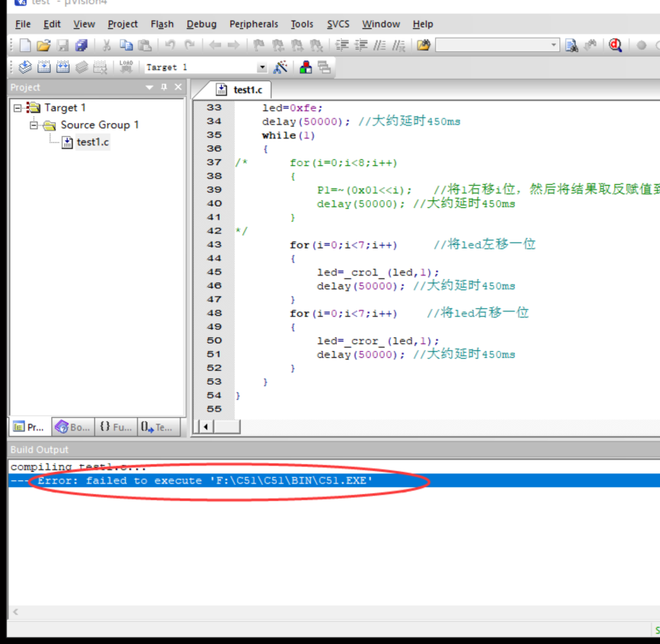Save the current file with the floppy icon

[x=63, y=45]
